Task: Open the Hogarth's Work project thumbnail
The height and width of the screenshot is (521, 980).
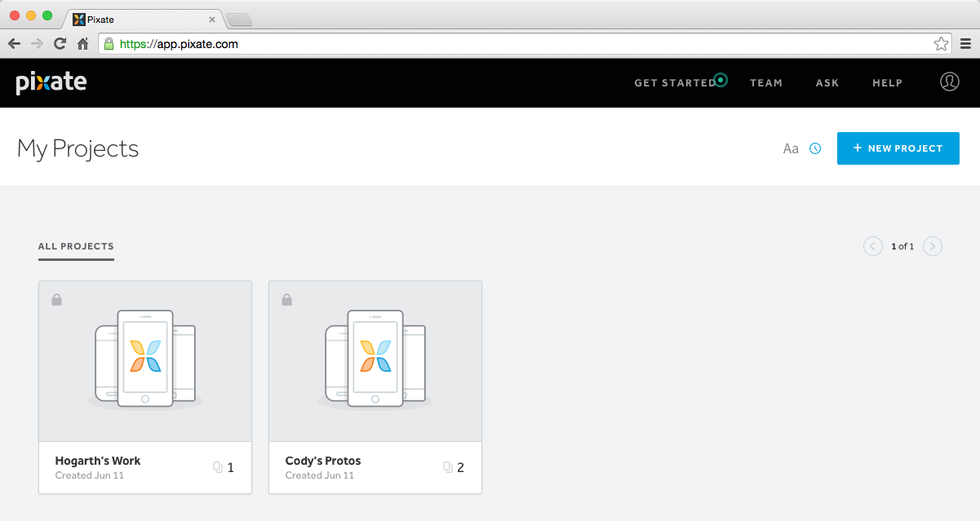Action: pos(145,361)
